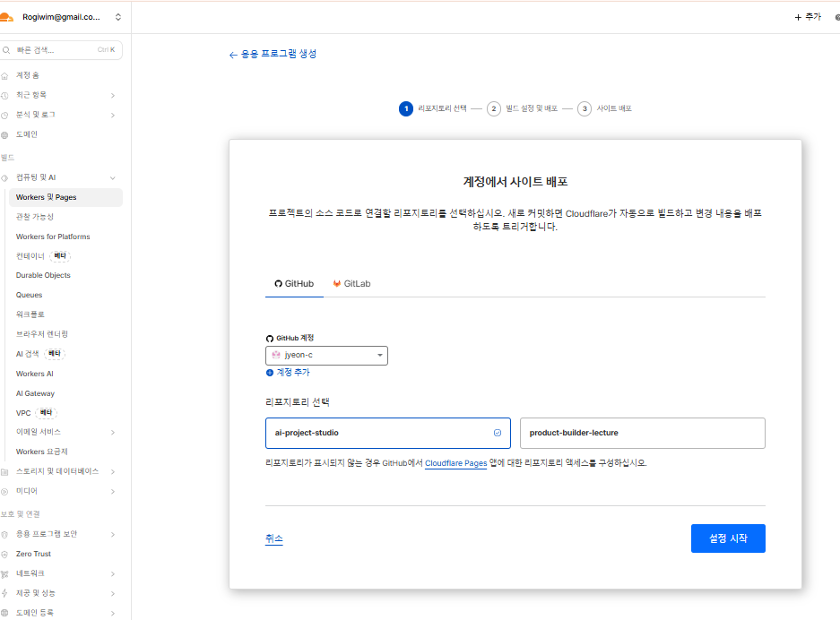The height and width of the screenshot is (620, 840).
Task: Open 도메인 in the sidebar
Action: pos(27,134)
